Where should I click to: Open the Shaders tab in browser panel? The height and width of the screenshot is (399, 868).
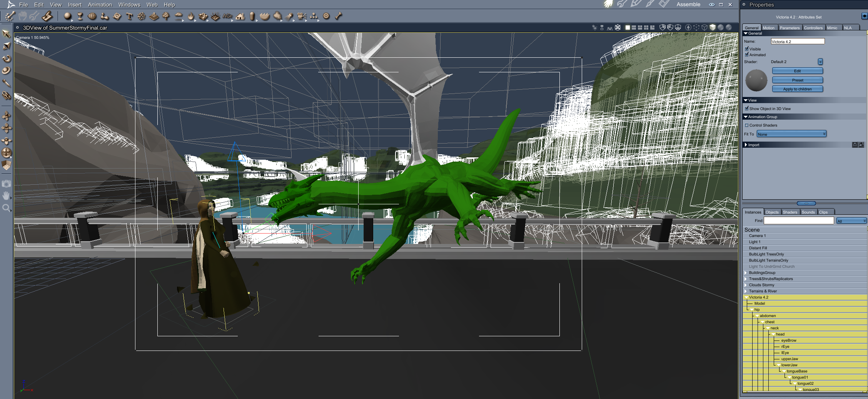pos(790,212)
